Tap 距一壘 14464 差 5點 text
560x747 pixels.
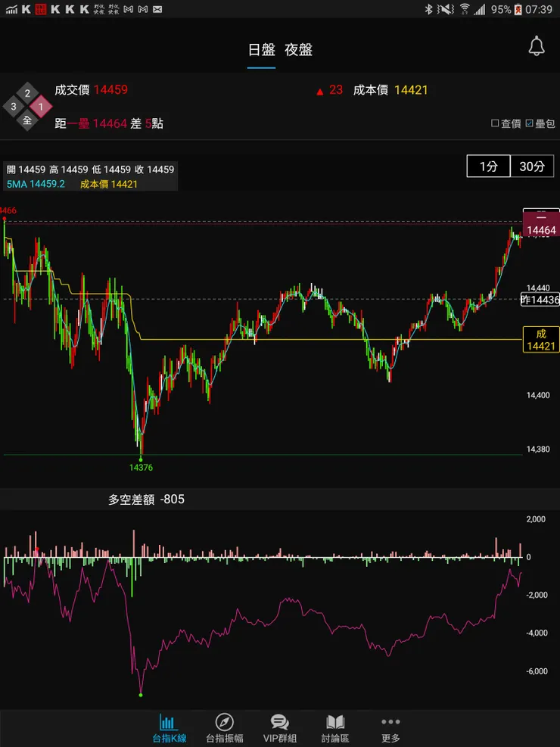[x=109, y=124]
